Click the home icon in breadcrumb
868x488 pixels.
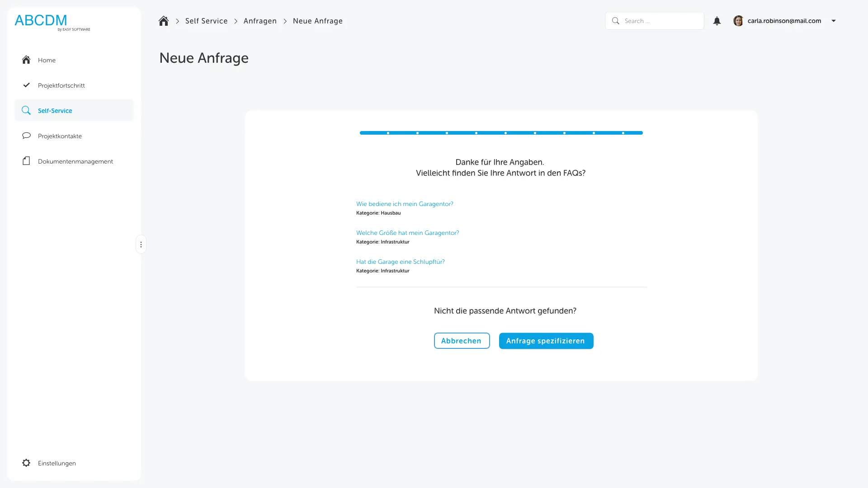(164, 21)
